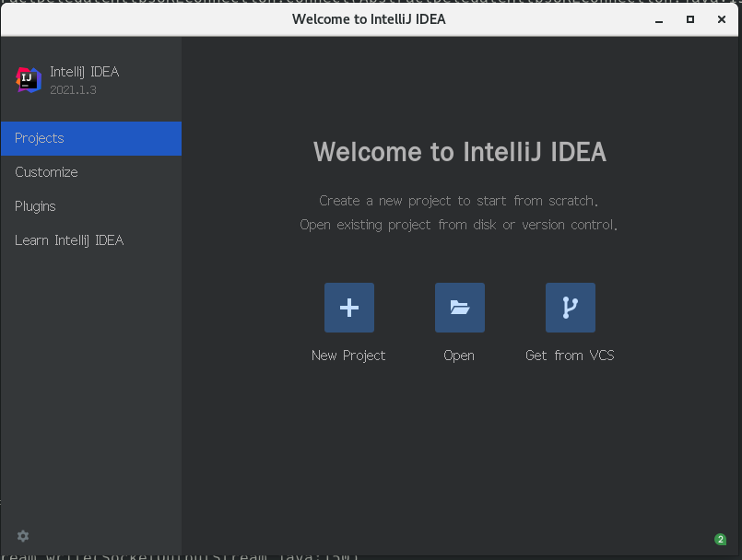Click the Get from VCS label

[570, 356]
